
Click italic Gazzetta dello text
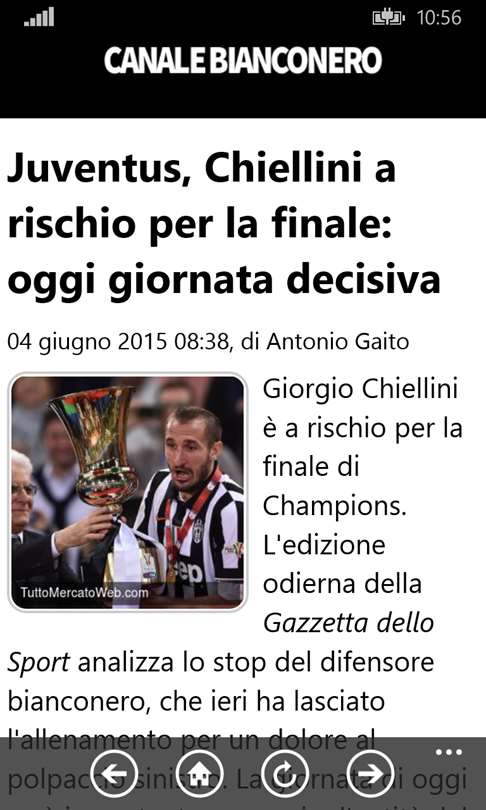click(x=348, y=623)
